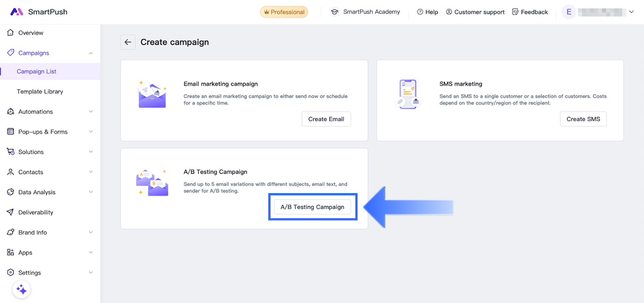Collapse the Campaigns menu section
Screen dimensions: 644x303
[x=91, y=53]
